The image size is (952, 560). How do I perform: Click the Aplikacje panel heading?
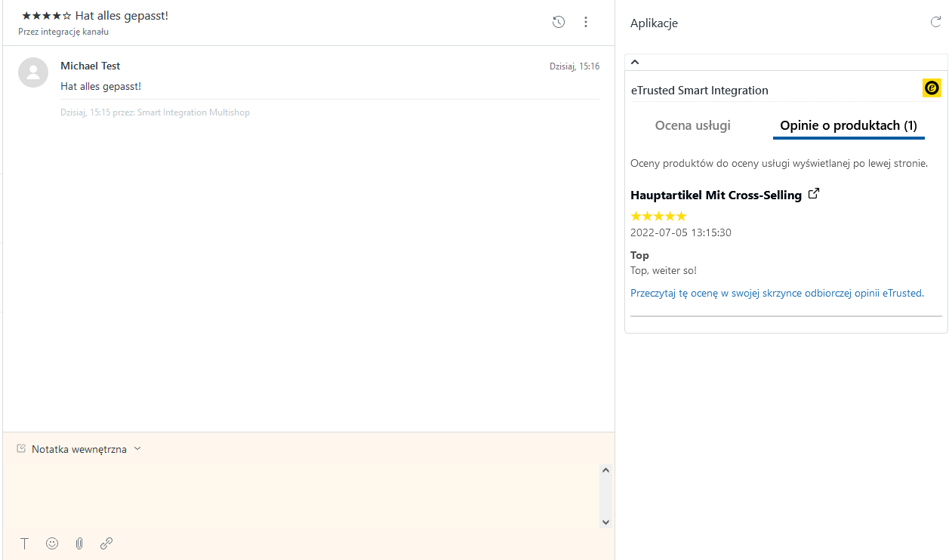(654, 23)
